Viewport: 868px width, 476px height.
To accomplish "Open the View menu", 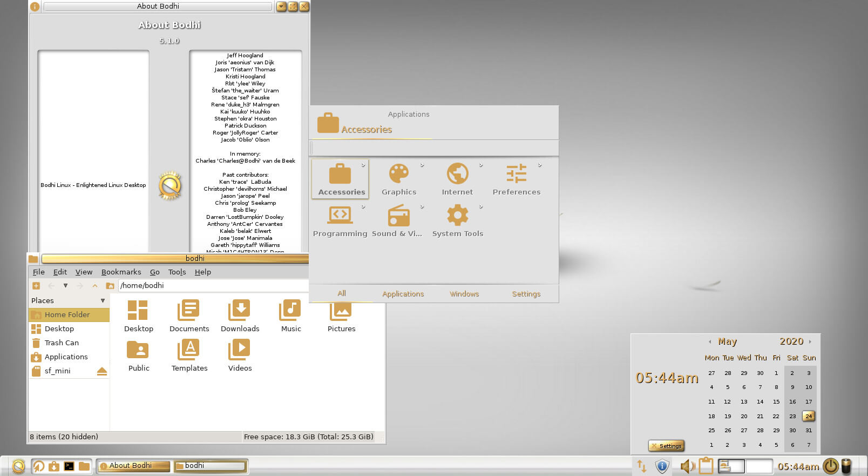I will (84, 272).
